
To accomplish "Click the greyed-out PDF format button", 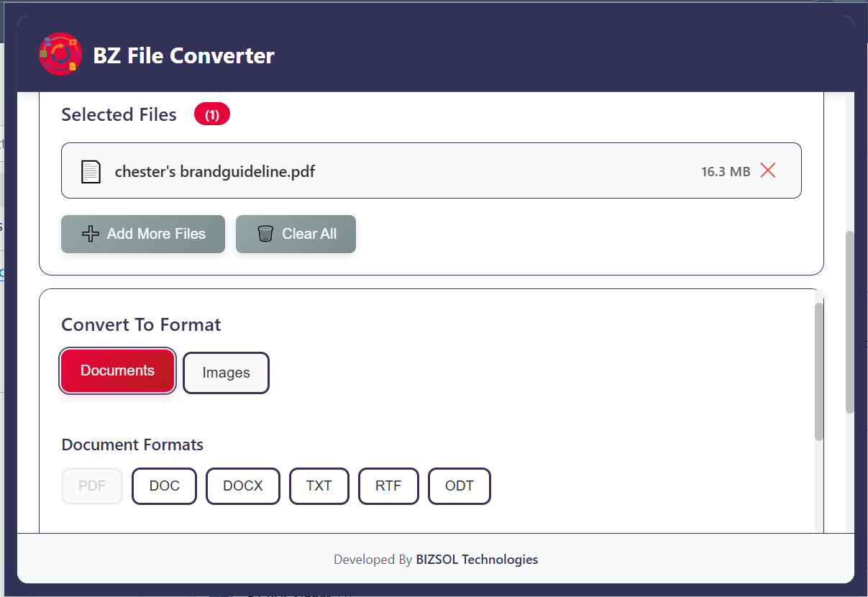I will pyautogui.click(x=92, y=486).
